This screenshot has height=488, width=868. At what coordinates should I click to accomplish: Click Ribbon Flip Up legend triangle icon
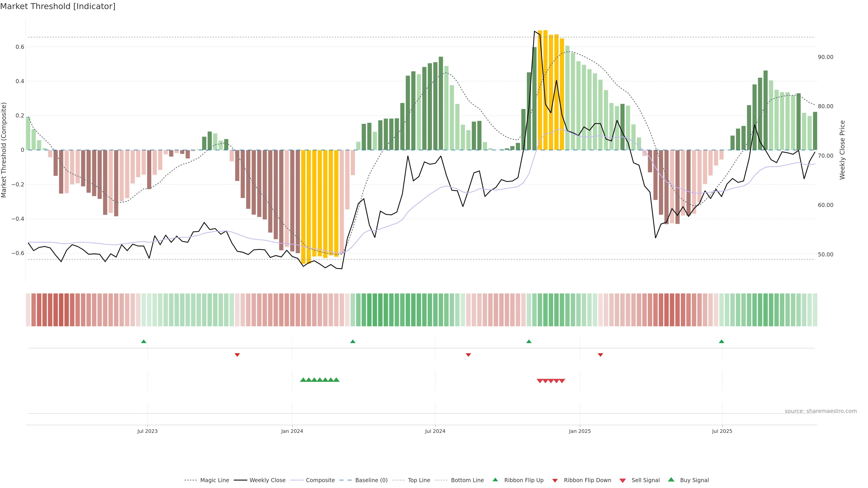(495, 480)
